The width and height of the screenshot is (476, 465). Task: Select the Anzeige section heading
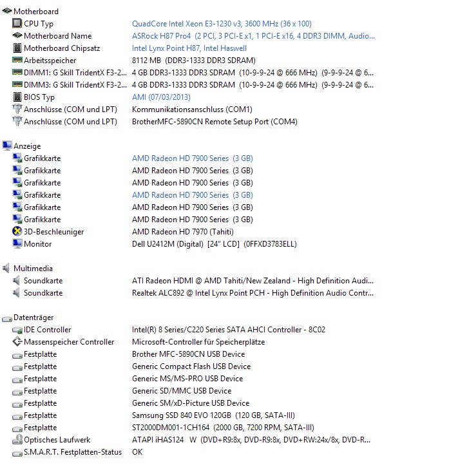coord(27,146)
